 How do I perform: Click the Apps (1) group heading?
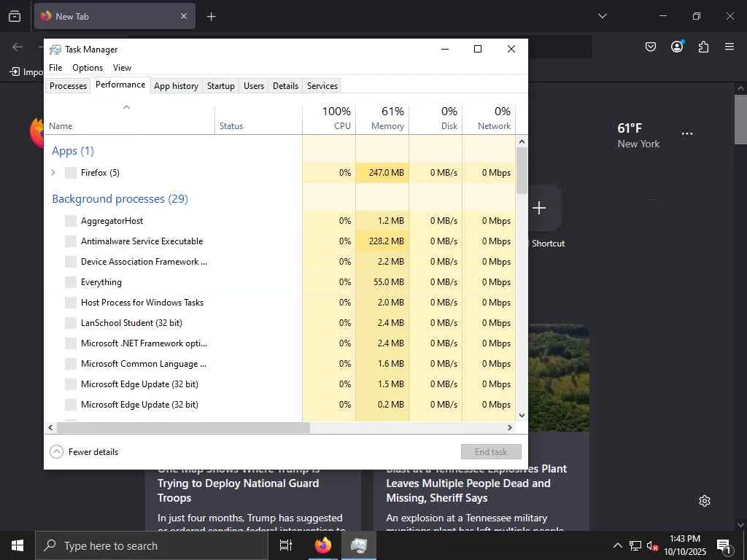coord(73,151)
